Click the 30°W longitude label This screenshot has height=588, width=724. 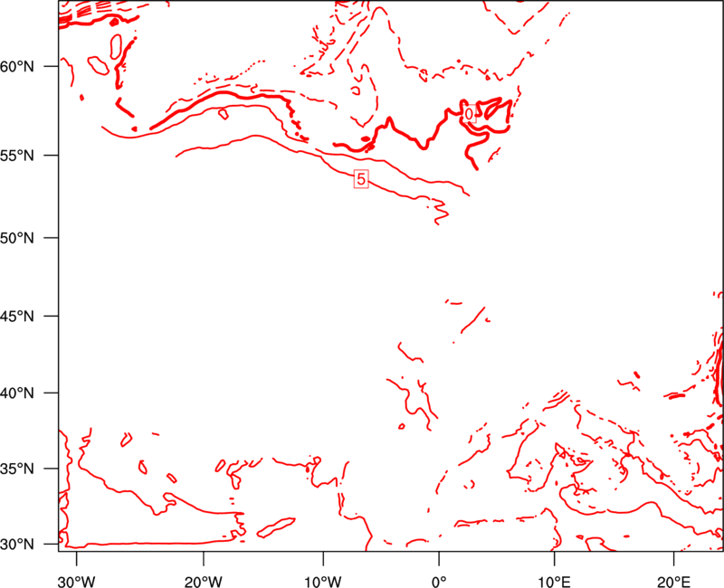tap(77, 582)
